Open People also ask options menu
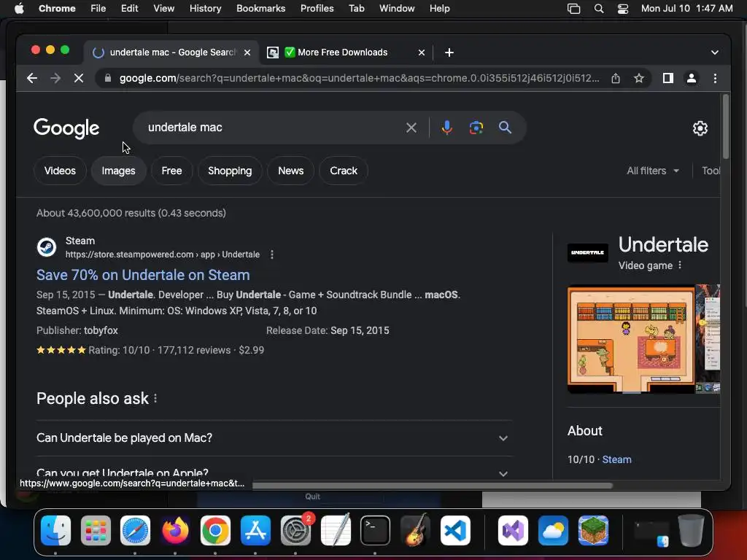 click(x=155, y=399)
